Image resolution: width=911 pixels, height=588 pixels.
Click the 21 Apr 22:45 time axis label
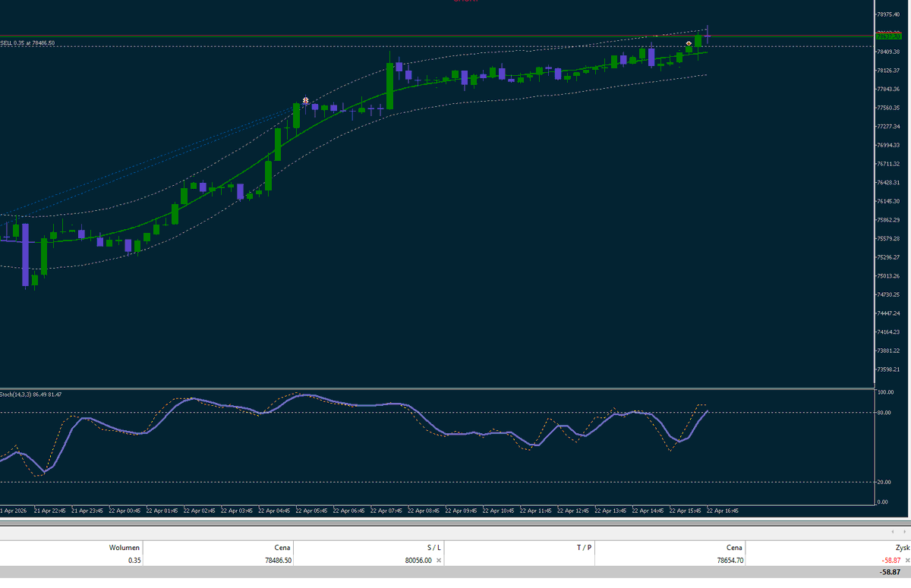pos(50,511)
